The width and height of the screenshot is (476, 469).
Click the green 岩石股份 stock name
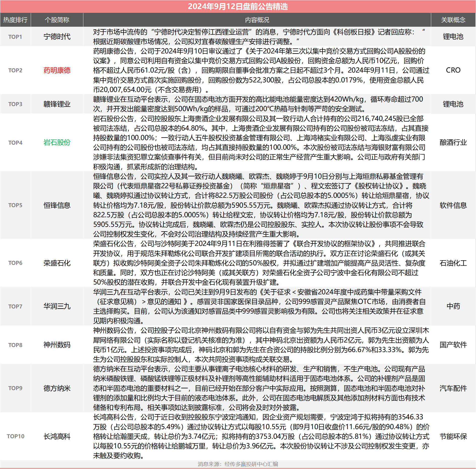pos(57,143)
